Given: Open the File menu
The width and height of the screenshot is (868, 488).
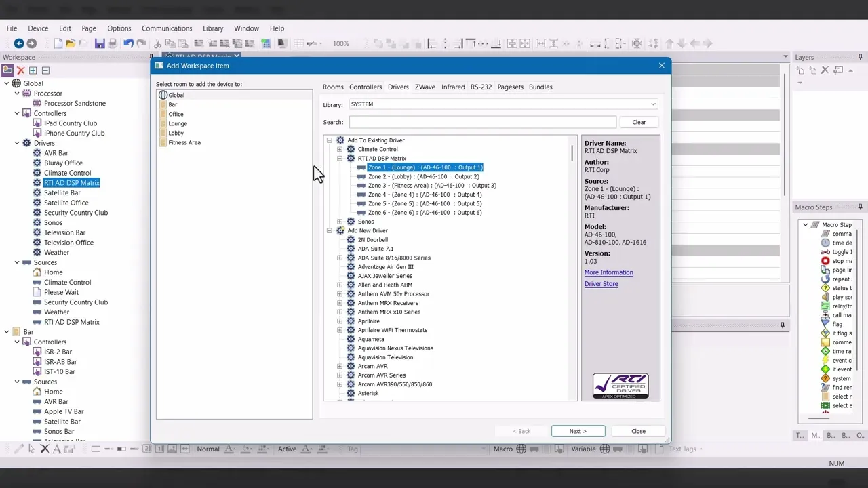Looking at the screenshot, I should point(12,28).
